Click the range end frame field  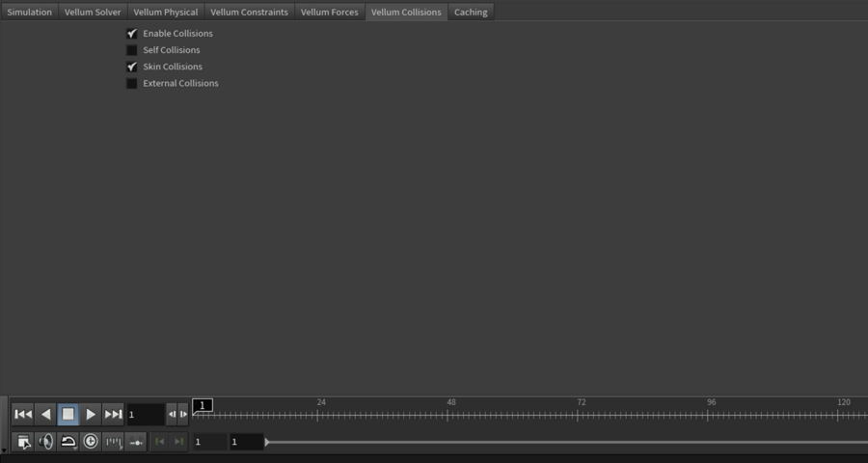click(x=246, y=442)
